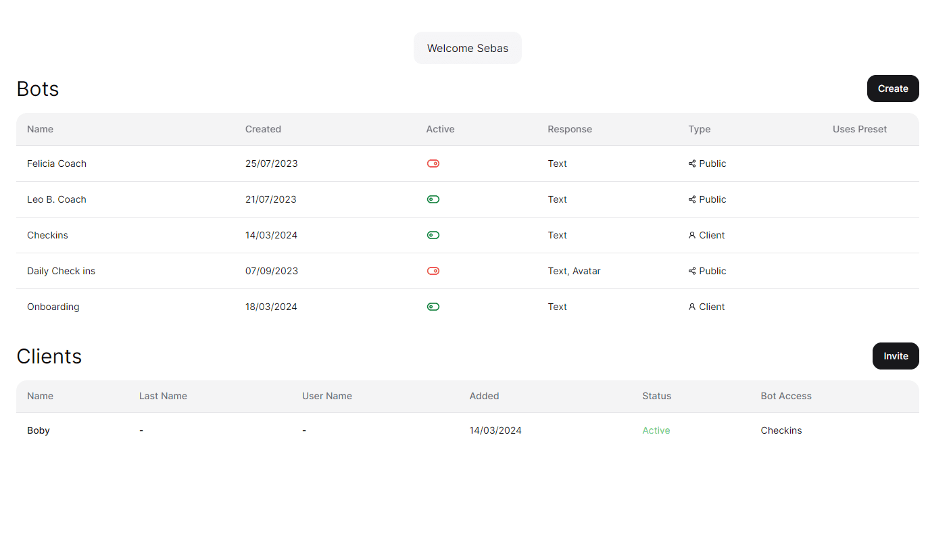Click the Response column header
Screen dimensions: 926x560
pyautogui.click(x=570, y=129)
